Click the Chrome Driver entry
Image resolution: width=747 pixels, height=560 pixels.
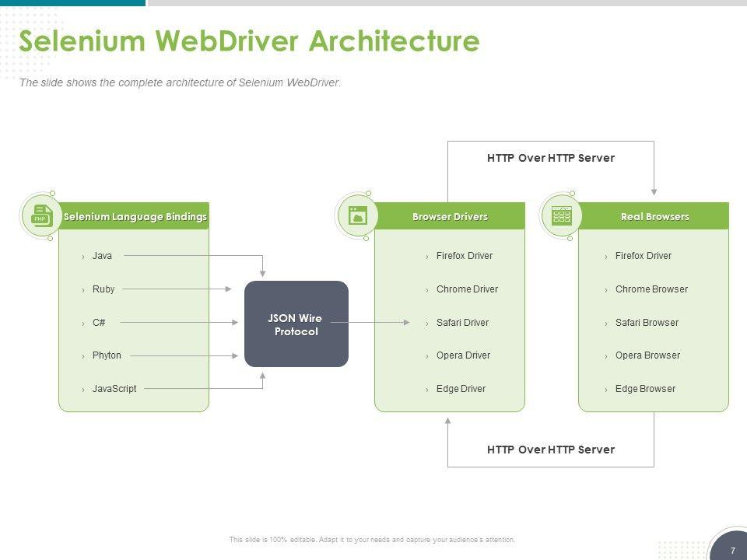[467, 289]
